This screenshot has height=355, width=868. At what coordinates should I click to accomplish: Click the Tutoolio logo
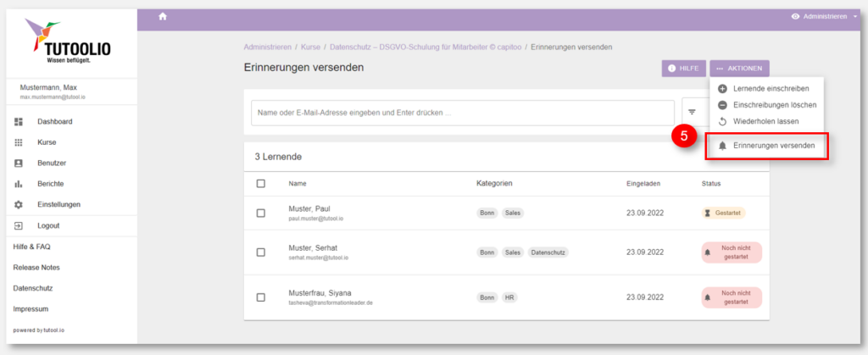point(68,42)
